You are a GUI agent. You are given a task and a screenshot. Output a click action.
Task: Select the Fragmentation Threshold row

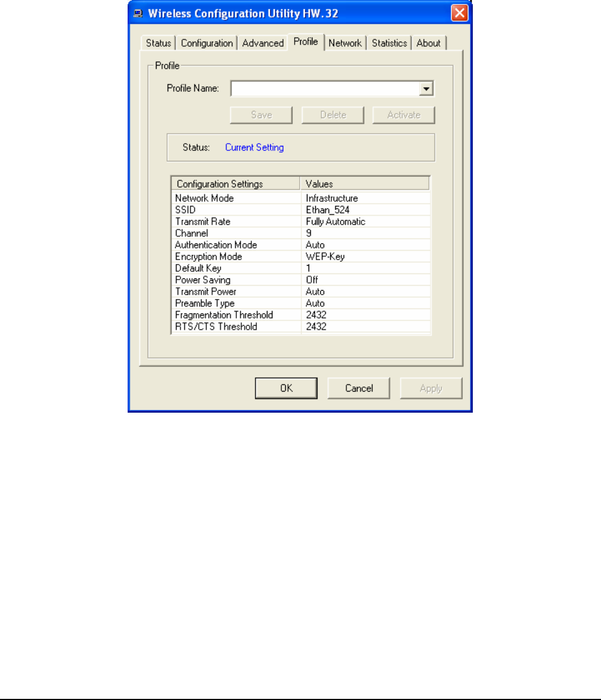(301, 315)
